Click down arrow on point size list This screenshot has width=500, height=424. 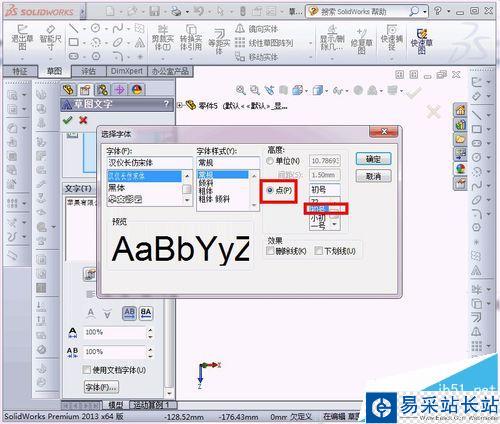[334, 225]
